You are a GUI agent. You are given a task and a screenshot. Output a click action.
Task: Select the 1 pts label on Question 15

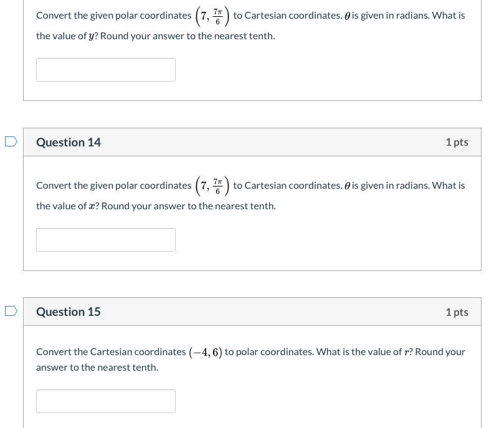coord(457,311)
